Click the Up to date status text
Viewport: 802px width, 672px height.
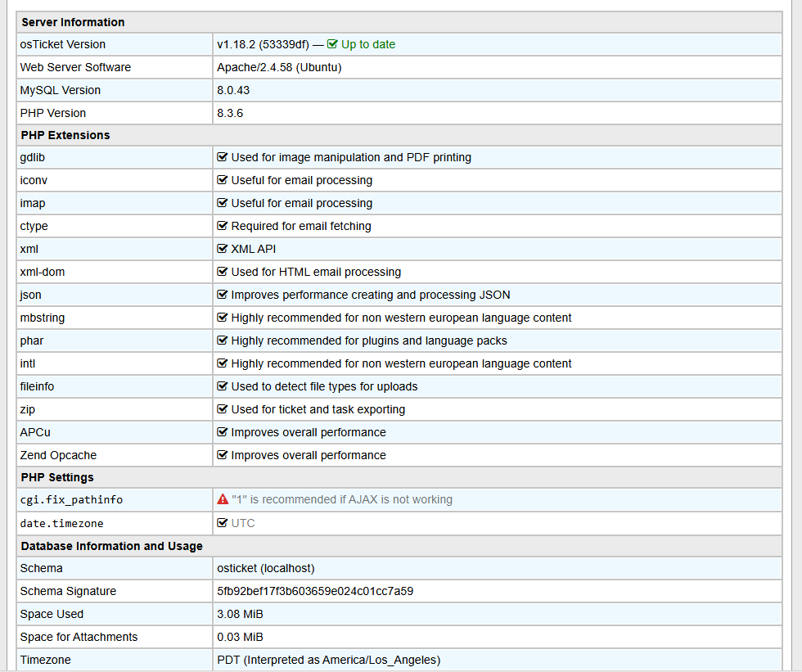point(367,45)
